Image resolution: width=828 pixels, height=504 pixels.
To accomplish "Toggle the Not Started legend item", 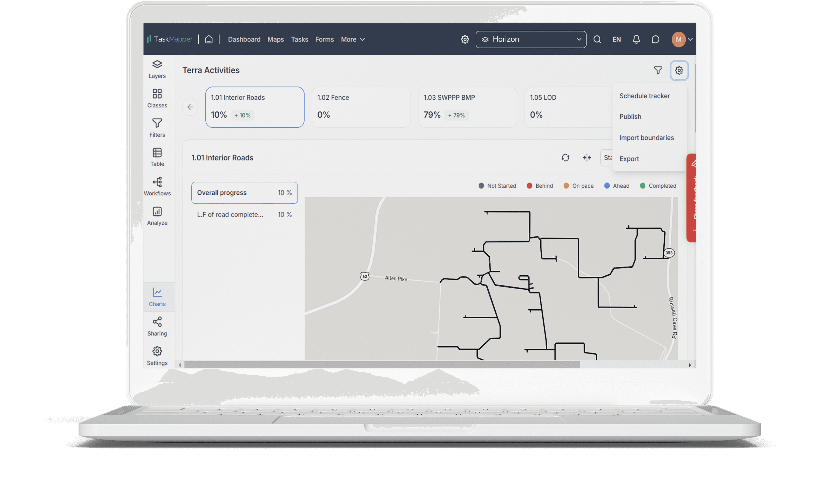I will pos(497,186).
